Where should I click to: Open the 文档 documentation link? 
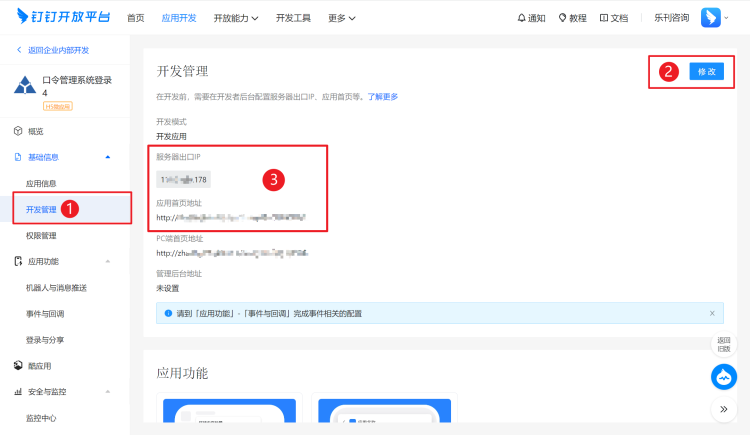click(613, 18)
